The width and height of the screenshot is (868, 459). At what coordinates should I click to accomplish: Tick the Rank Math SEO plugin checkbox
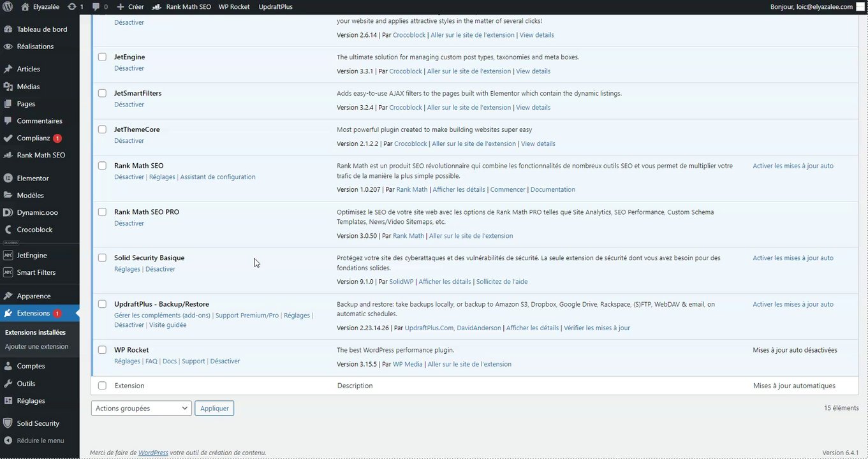[x=102, y=166]
